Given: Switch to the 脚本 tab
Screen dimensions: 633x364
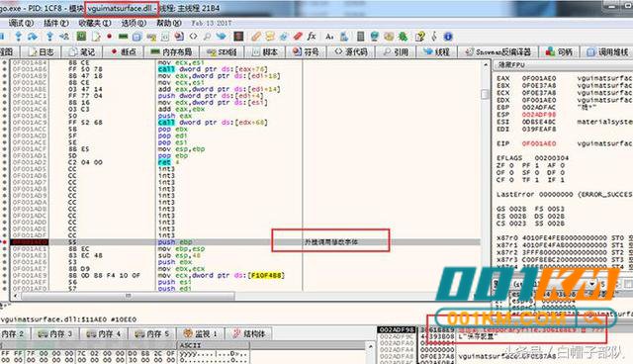Looking at the screenshot, I should pyautogui.click(x=265, y=52).
